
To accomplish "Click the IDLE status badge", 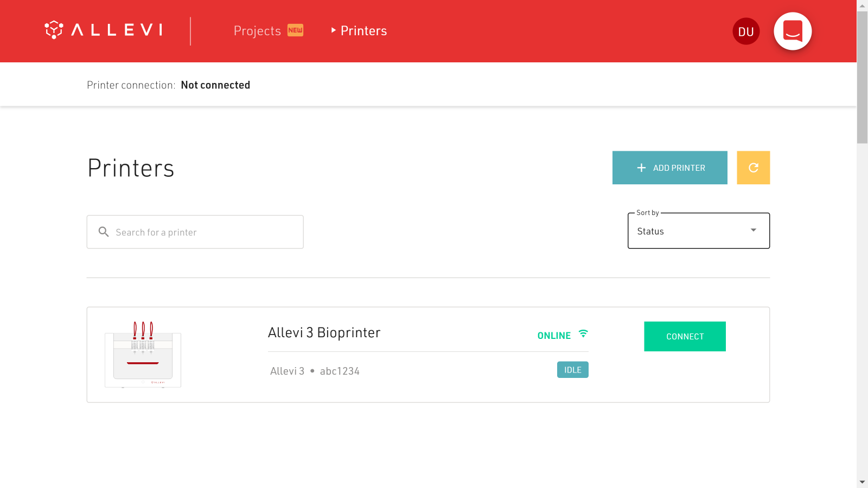I will tap(572, 370).
